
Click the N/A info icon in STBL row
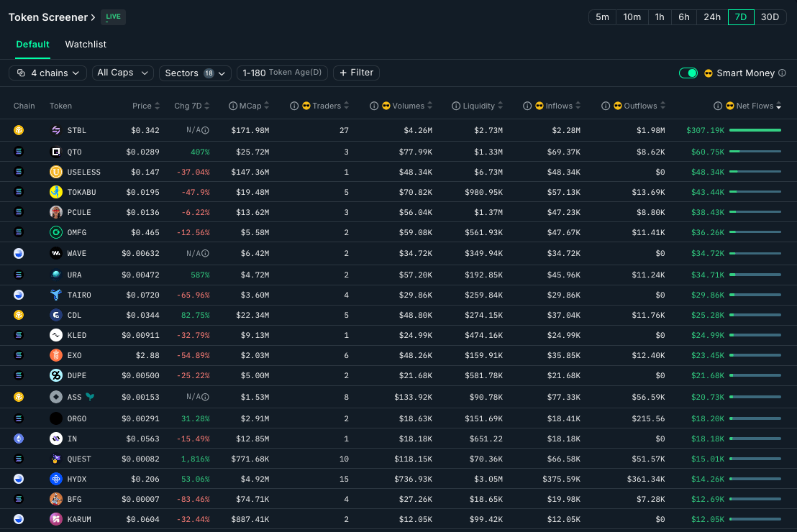(x=205, y=131)
